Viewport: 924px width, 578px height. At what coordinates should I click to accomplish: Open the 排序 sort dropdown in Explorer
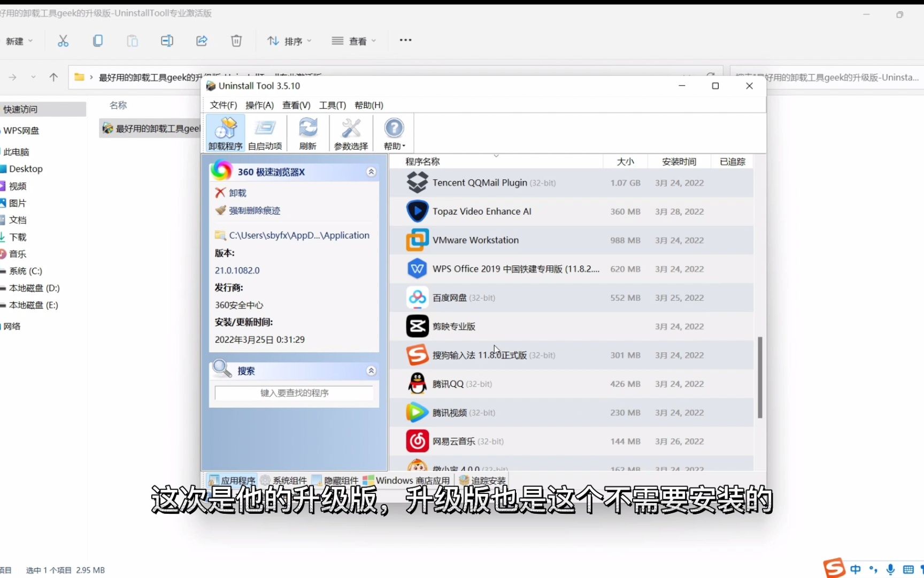(289, 41)
